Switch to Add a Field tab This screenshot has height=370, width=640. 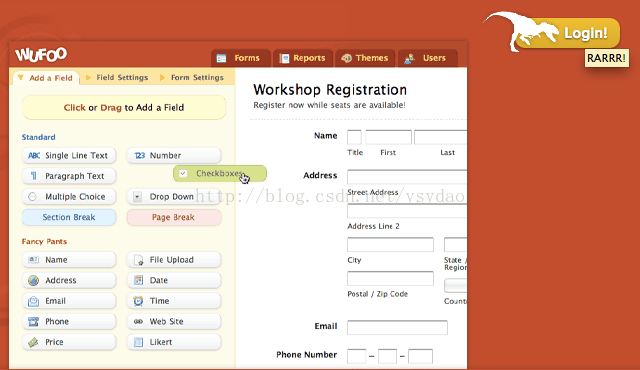click(45, 78)
